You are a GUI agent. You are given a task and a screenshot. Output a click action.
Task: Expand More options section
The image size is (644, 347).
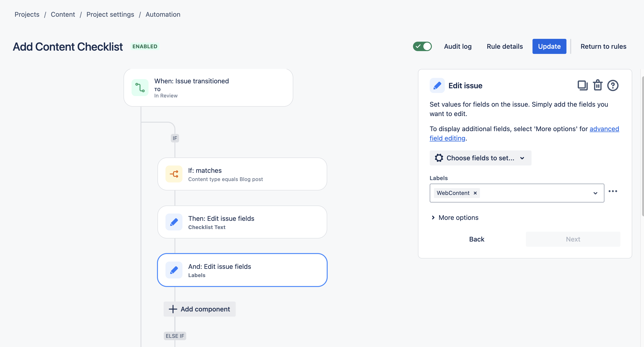point(455,218)
